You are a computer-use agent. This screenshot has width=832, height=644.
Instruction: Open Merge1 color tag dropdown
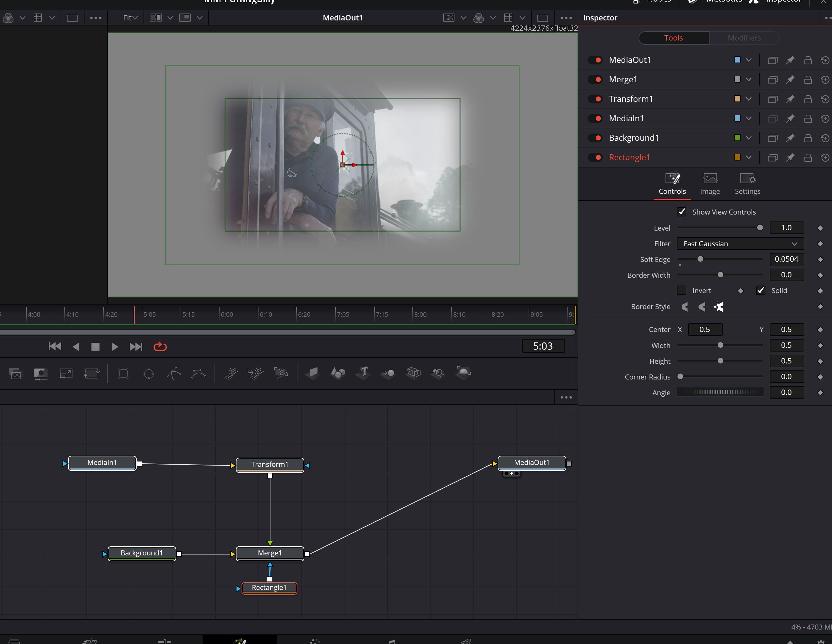(x=748, y=79)
